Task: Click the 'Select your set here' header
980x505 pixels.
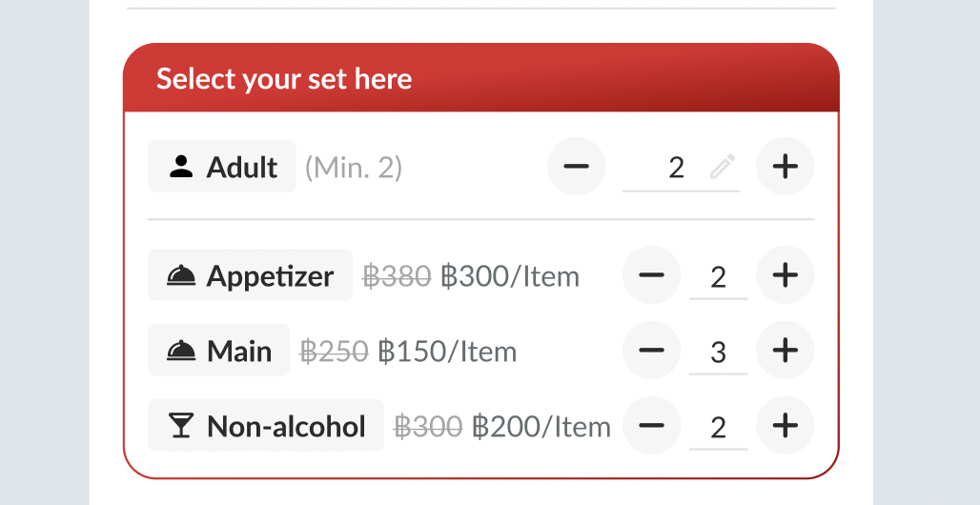Action: point(284,78)
